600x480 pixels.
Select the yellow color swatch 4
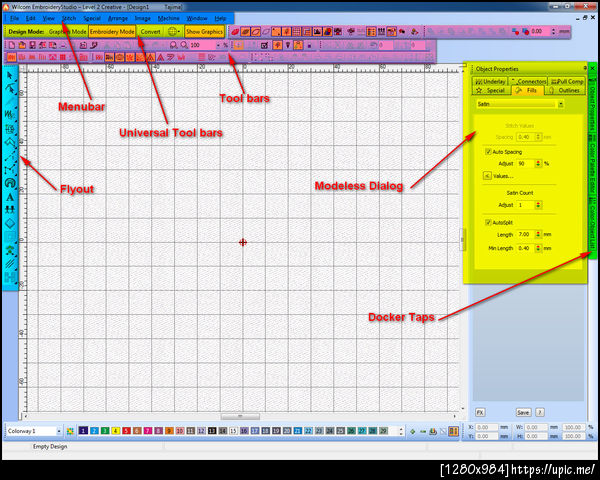115,431
